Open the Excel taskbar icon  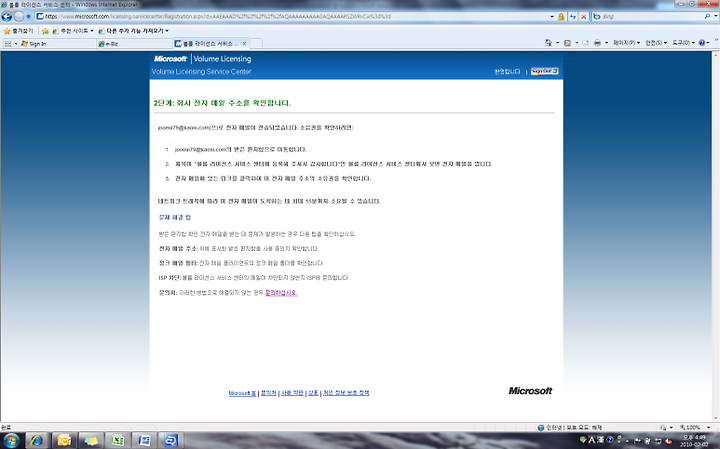pyautogui.click(x=117, y=441)
